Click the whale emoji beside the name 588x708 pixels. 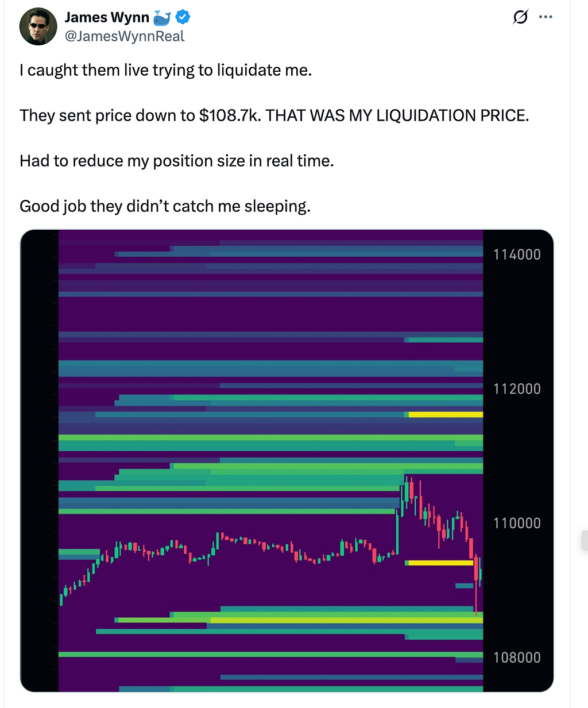163,18
